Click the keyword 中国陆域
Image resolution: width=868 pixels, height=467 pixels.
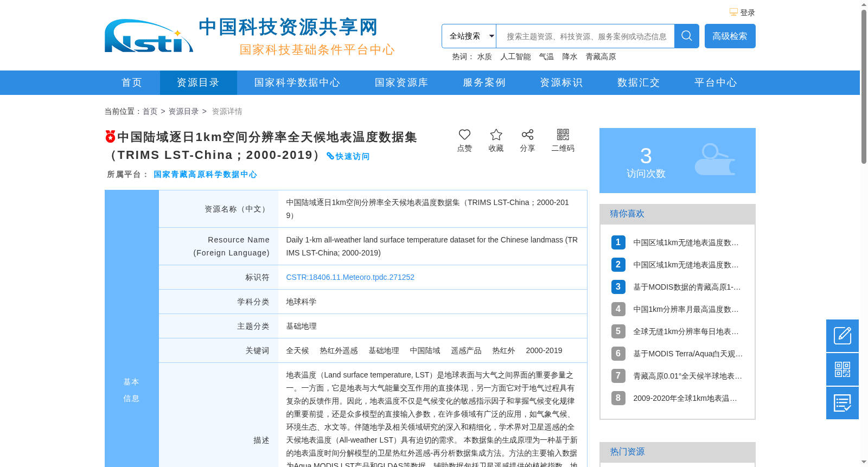tap(425, 350)
